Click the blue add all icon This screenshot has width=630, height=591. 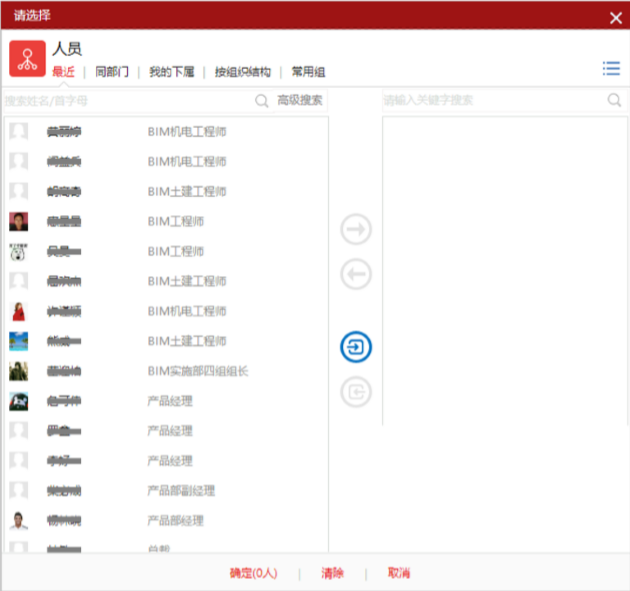click(356, 347)
